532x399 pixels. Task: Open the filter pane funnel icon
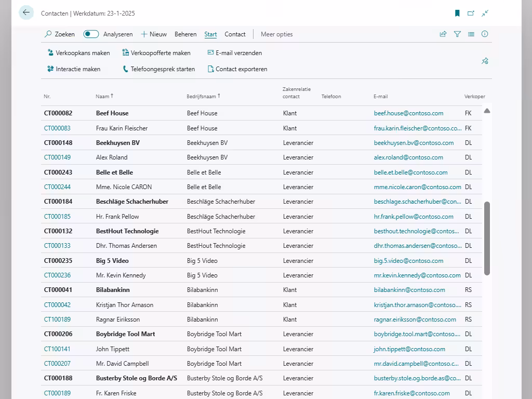tap(457, 34)
